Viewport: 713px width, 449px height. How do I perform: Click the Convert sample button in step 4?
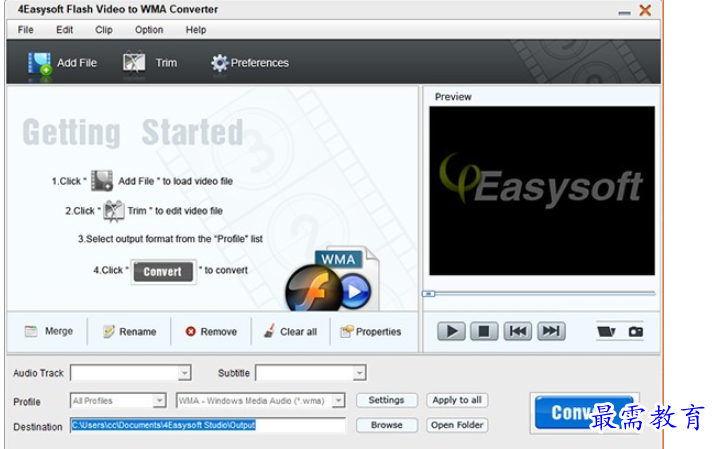(163, 272)
